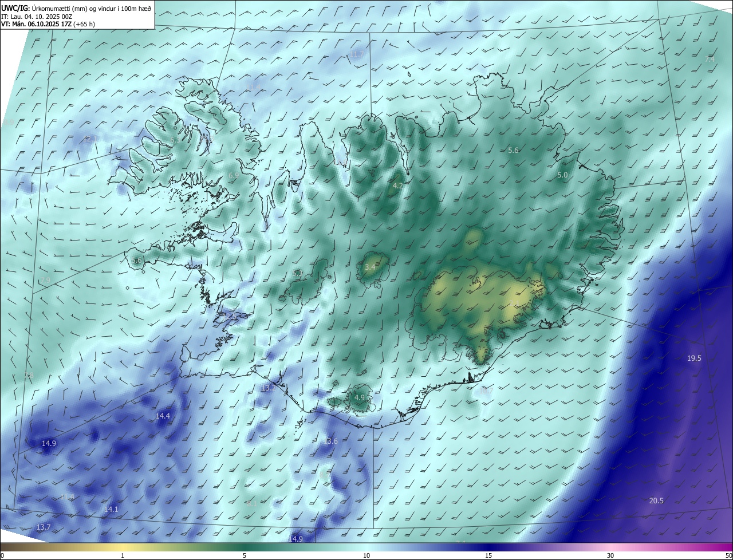
Task: Select the 5.0 value label
Action: click(x=562, y=175)
